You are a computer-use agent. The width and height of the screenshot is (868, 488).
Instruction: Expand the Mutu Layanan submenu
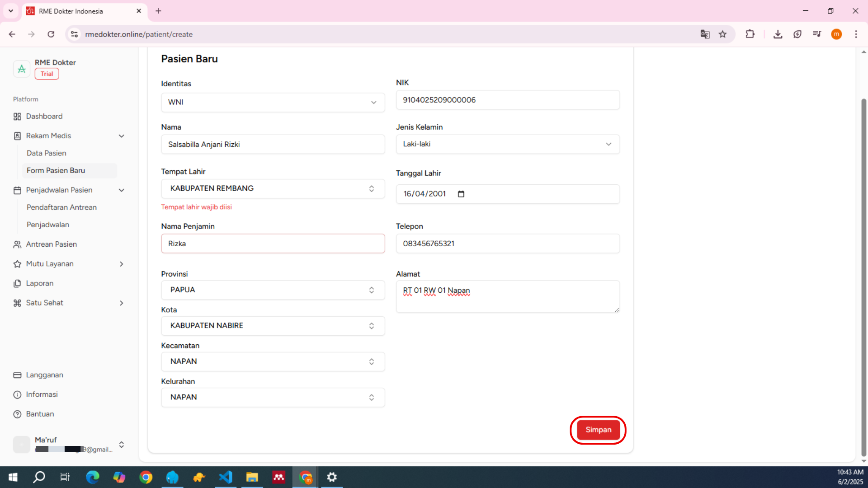[121, 264]
